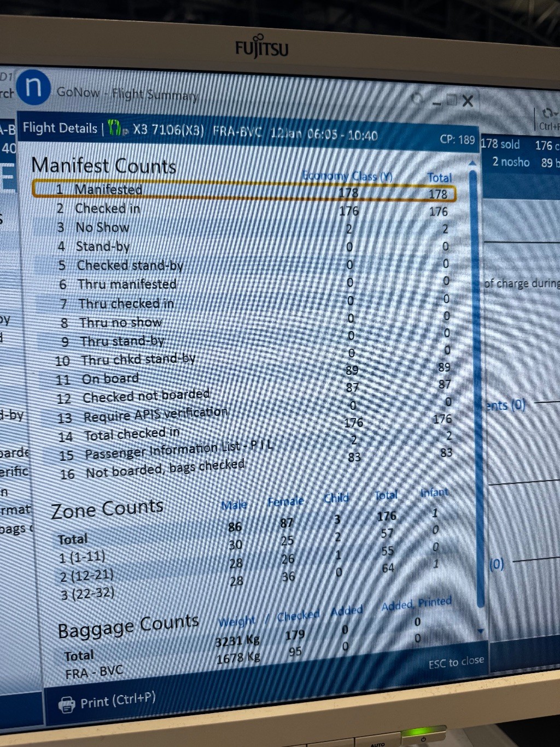Click the Economy Class (Y) column header
The width and height of the screenshot is (560, 747).
click(347, 176)
